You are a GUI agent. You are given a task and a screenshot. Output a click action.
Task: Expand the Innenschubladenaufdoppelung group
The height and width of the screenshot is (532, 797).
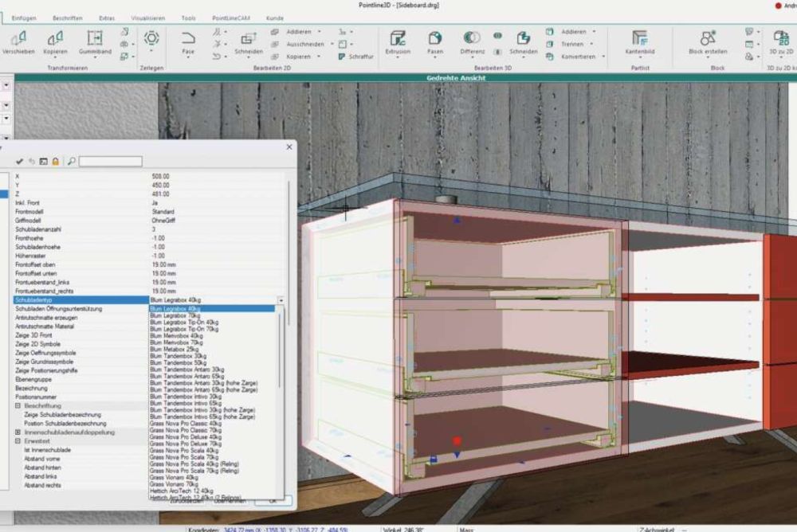click(18, 432)
